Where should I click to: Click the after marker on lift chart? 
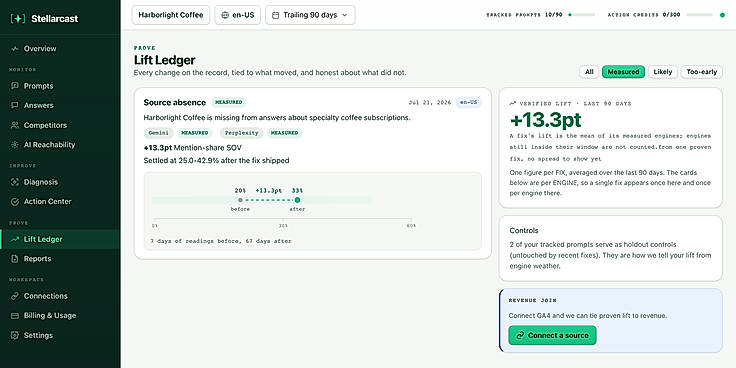coord(297,200)
